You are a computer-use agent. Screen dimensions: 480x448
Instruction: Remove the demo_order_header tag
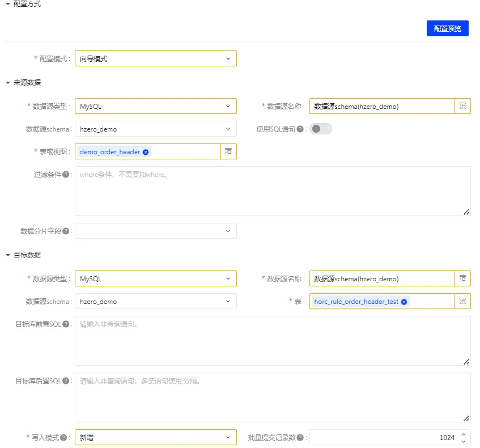tap(146, 152)
